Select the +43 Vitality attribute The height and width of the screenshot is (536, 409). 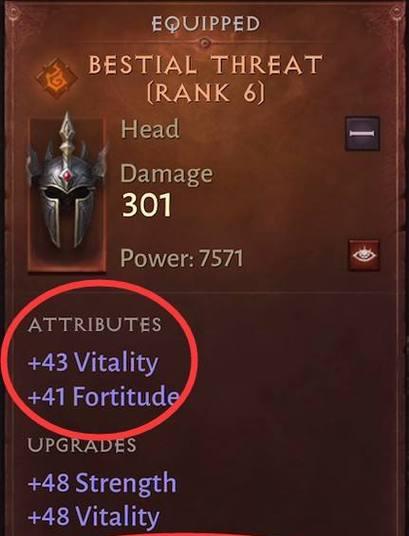point(93,362)
